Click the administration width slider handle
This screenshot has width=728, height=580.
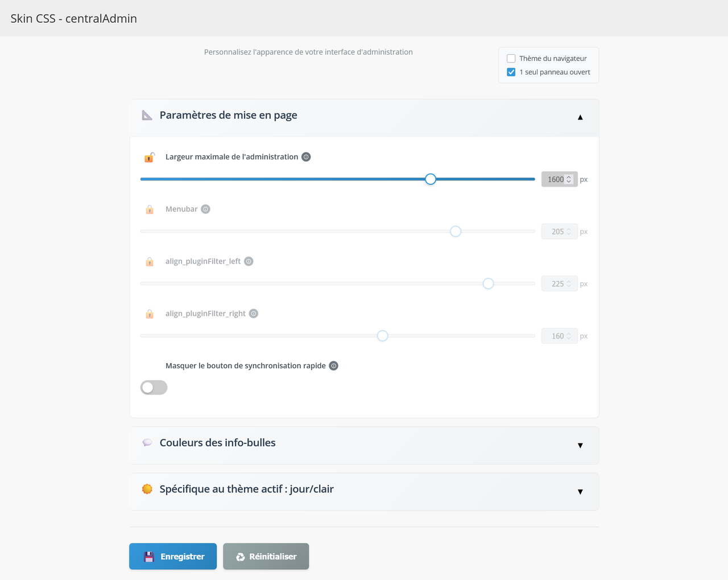click(x=431, y=179)
